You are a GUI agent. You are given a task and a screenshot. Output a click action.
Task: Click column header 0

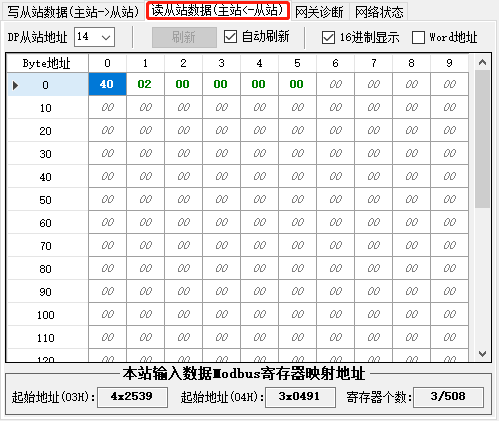(x=107, y=63)
